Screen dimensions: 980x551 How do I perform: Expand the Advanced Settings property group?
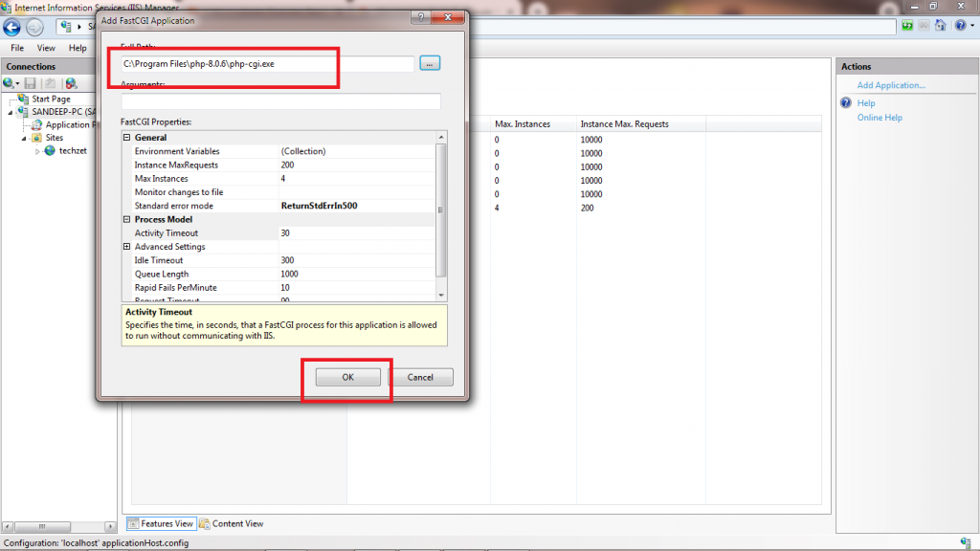tap(127, 247)
